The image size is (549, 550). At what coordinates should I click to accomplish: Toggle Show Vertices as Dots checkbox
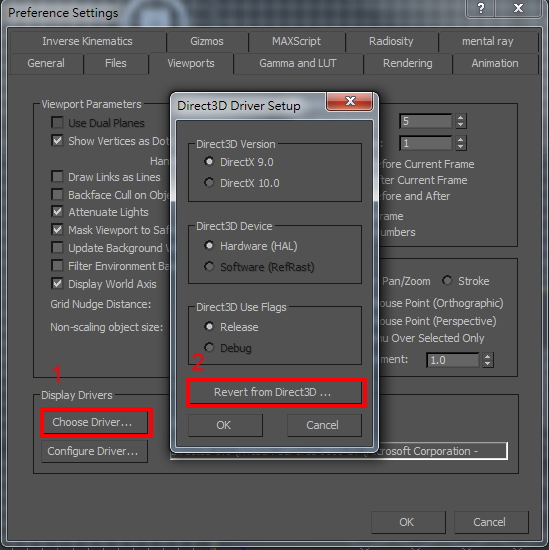57,140
